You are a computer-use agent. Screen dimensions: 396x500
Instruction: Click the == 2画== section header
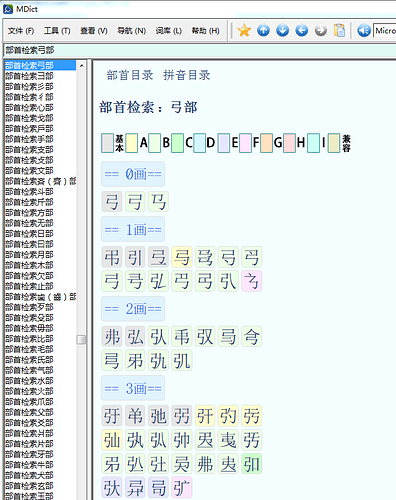[133, 309]
